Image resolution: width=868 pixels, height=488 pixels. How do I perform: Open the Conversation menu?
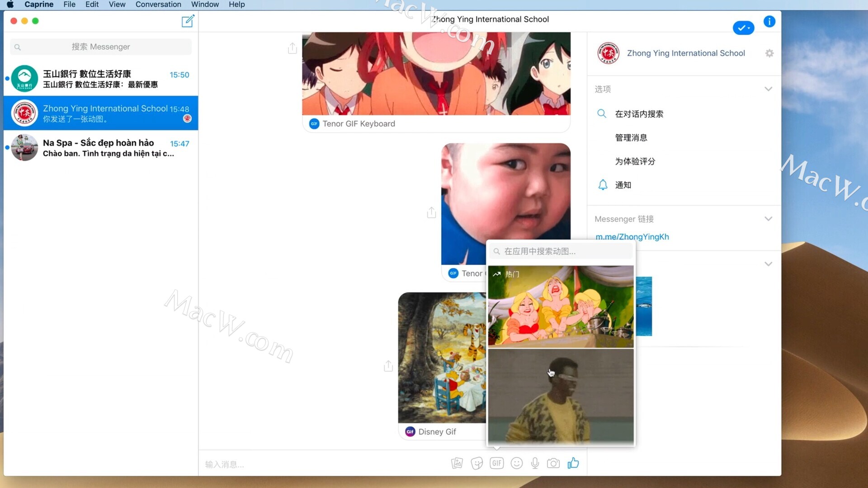point(158,5)
